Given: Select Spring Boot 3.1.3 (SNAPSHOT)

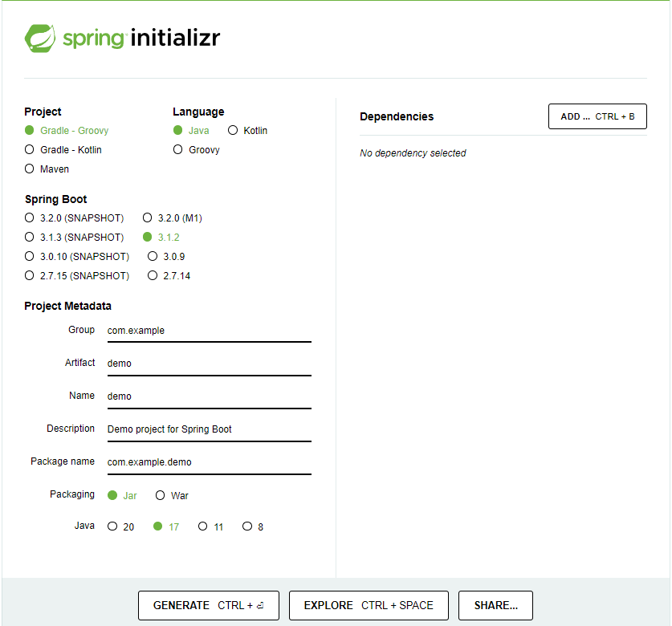Looking at the screenshot, I should [x=74, y=237].
